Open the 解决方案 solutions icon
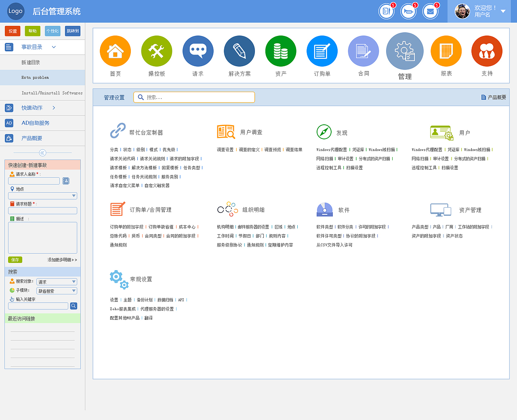The height and width of the screenshot is (420, 517). click(240, 51)
